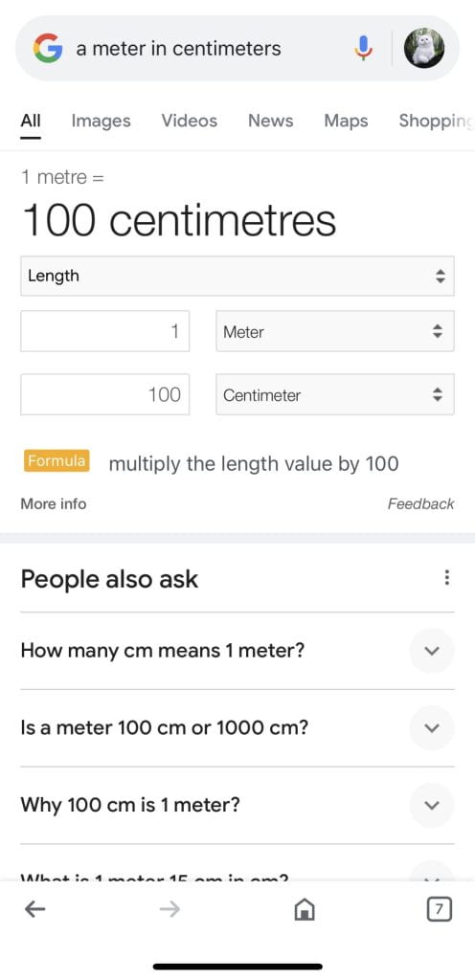The width and height of the screenshot is (475, 980).
Task: Open the People also ask options menu
Action: (x=446, y=577)
